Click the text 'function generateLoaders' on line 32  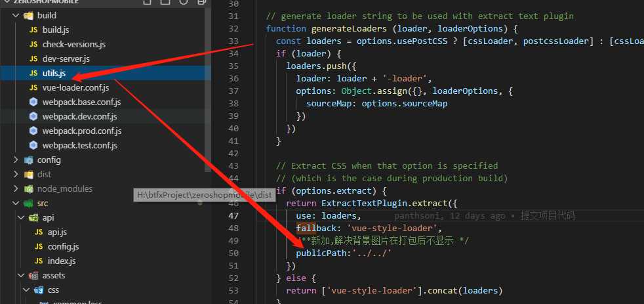click(x=326, y=29)
